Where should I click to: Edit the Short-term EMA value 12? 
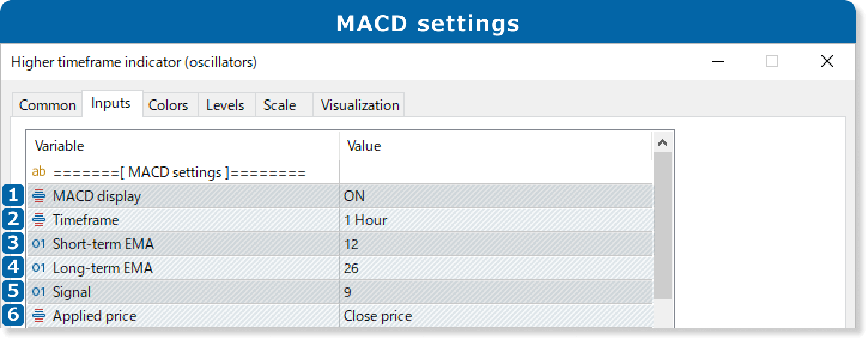(495, 244)
